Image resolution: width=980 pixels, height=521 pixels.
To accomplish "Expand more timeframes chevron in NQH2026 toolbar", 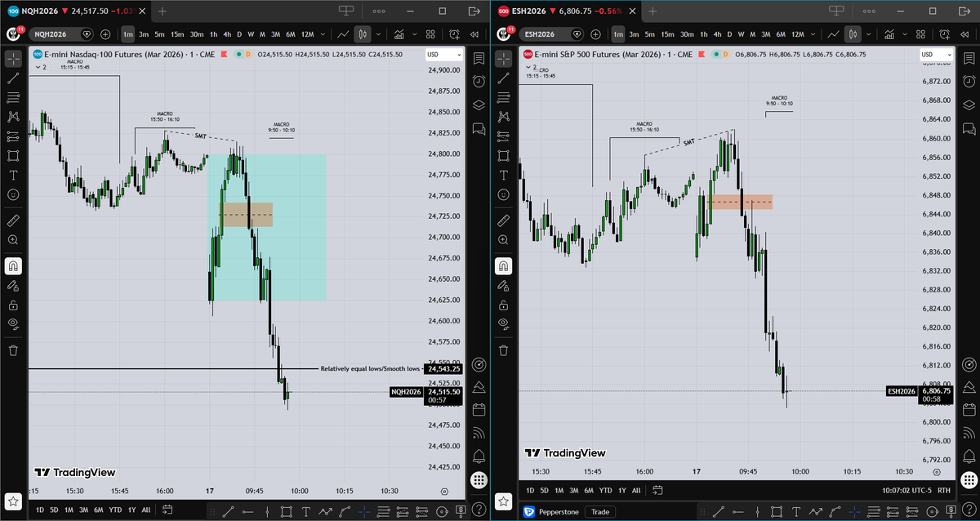I will coord(322,34).
